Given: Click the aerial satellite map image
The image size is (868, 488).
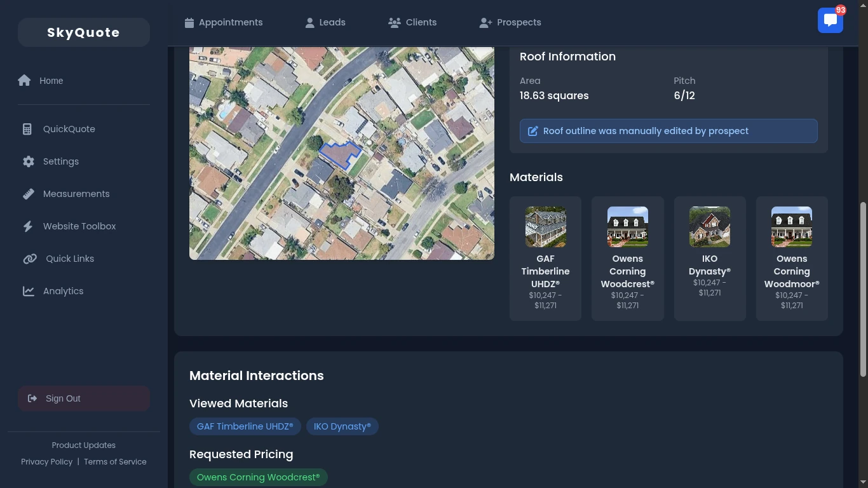Looking at the screenshot, I should [342, 152].
